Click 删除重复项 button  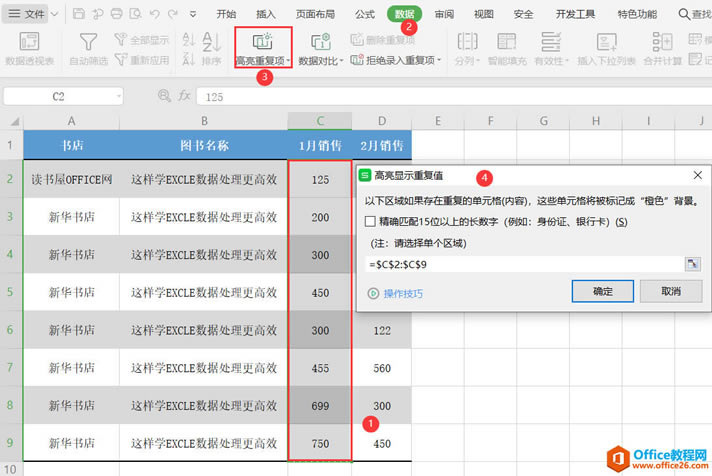point(383,40)
